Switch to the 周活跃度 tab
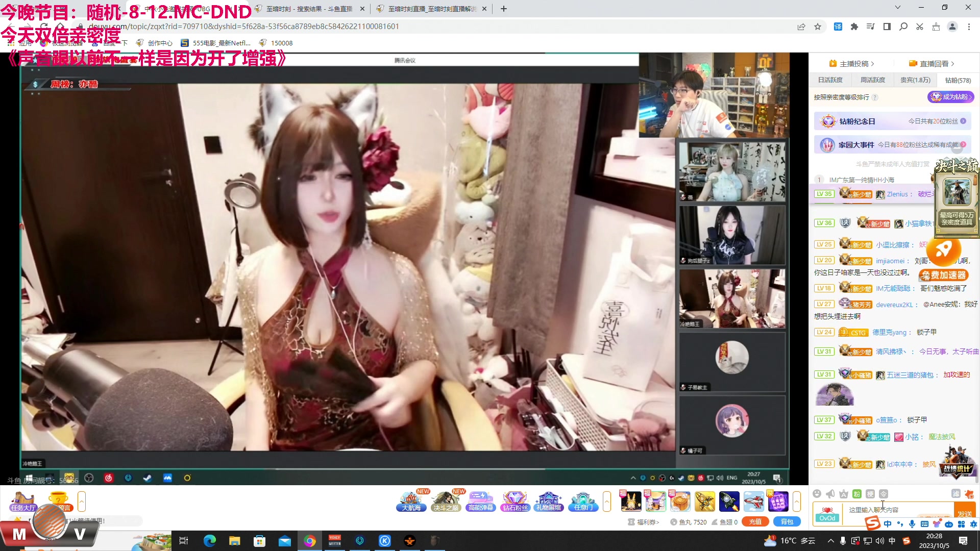This screenshot has width=980, height=551. [x=873, y=80]
